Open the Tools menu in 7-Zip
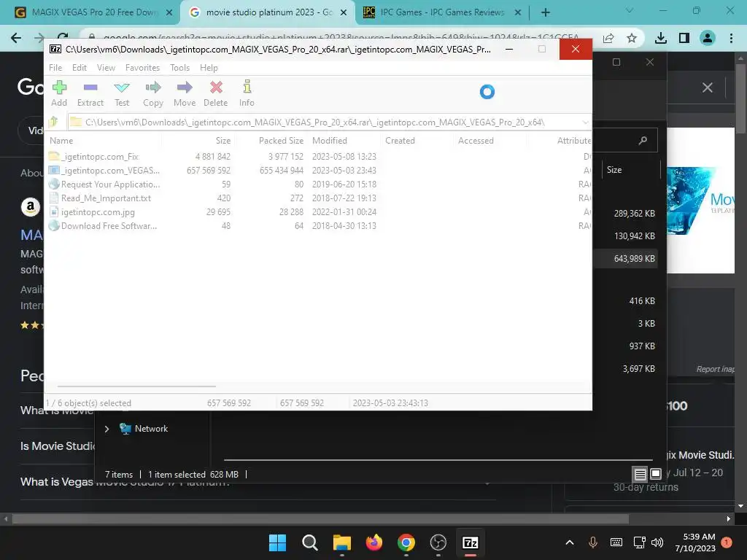747x560 pixels. click(179, 68)
